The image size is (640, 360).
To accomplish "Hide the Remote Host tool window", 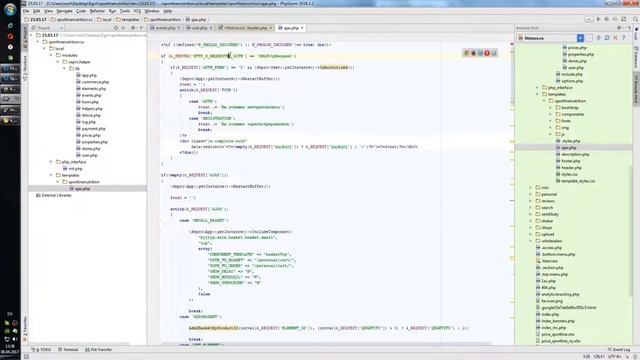I will pos(629,28).
